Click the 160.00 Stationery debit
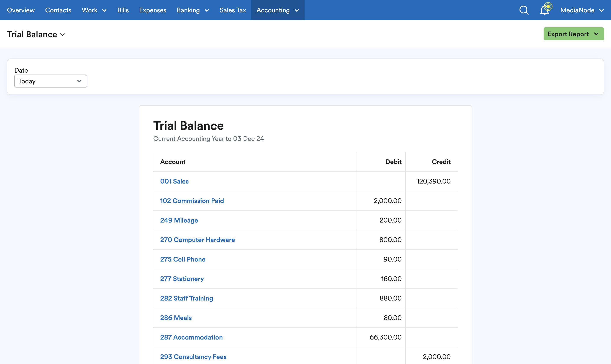This screenshot has width=611, height=364. pos(391,279)
